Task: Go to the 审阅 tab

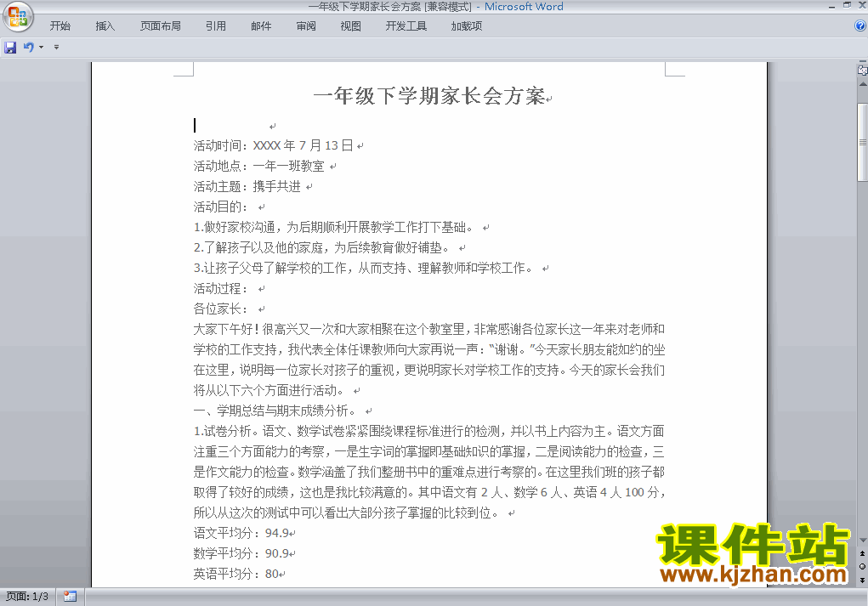Action: point(306,26)
